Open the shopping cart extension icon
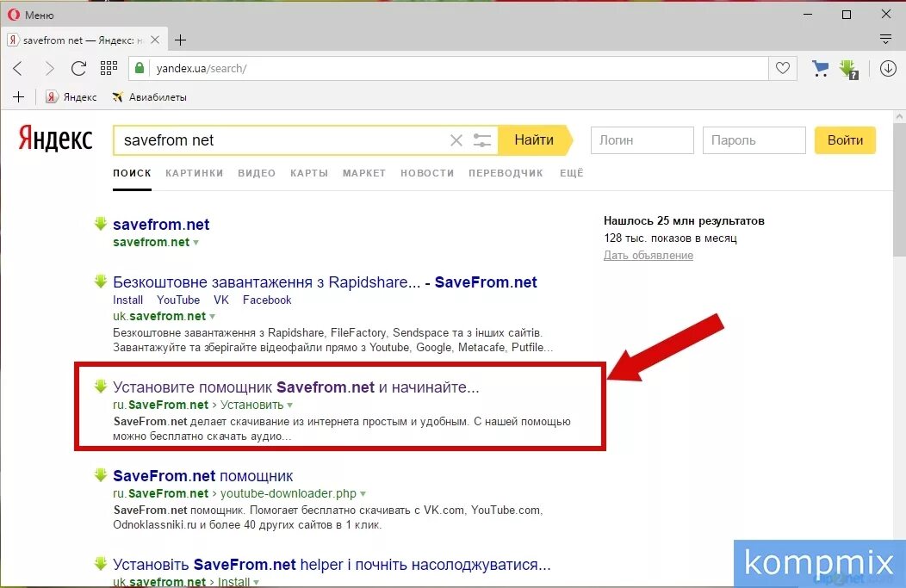906x588 pixels. coord(820,69)
